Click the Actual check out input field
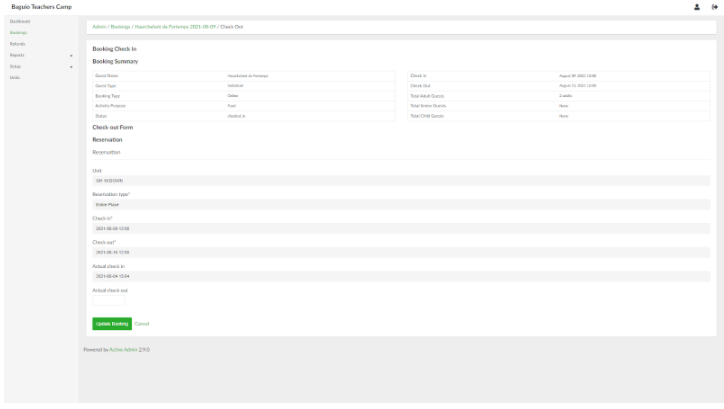The image size is (724, 409). click(110, 300)
